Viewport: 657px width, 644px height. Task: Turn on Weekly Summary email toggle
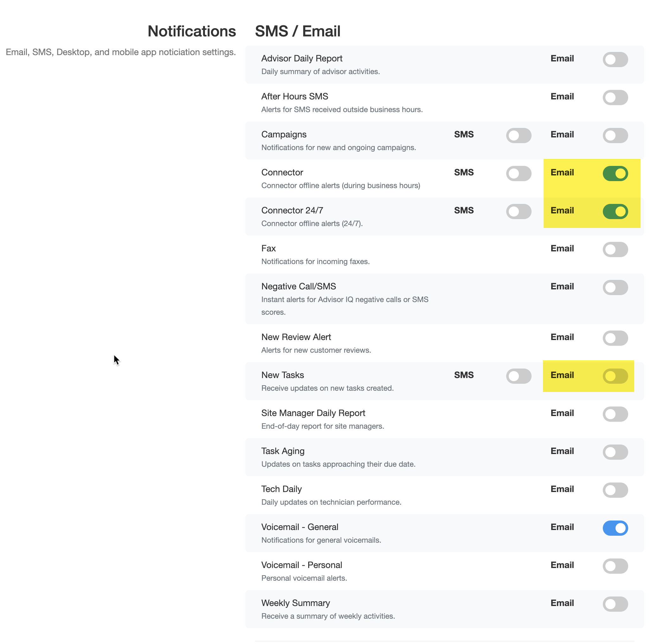click(x=615, y=604)
